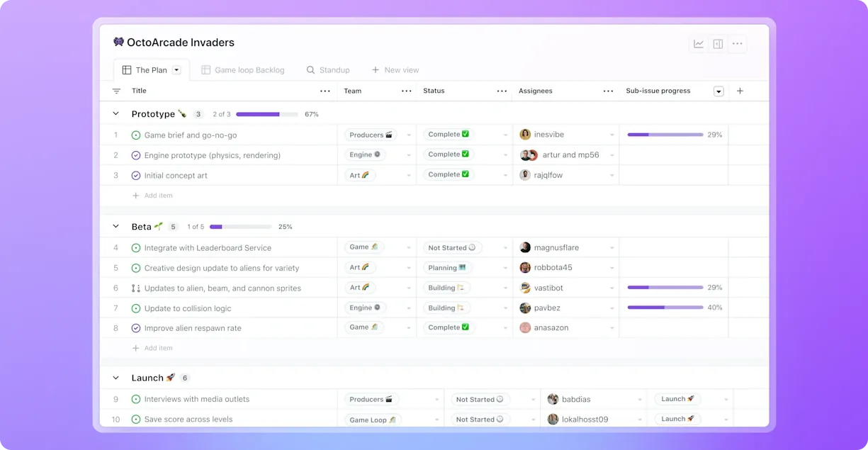The height and width of the screenshot is (450, 868).
Task: Click Sub-issue progress column header
Action: pyautogui.click(x=658, y=91)
